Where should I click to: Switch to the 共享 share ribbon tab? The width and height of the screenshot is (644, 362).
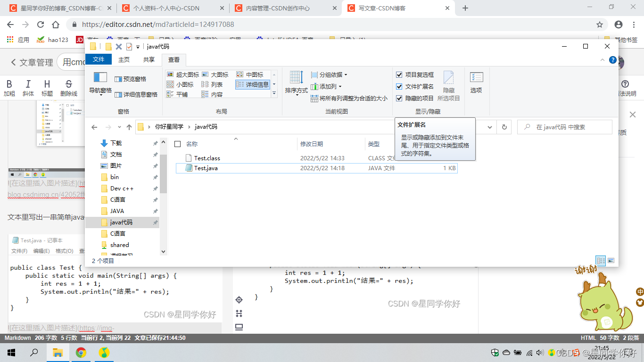(149, 59)
